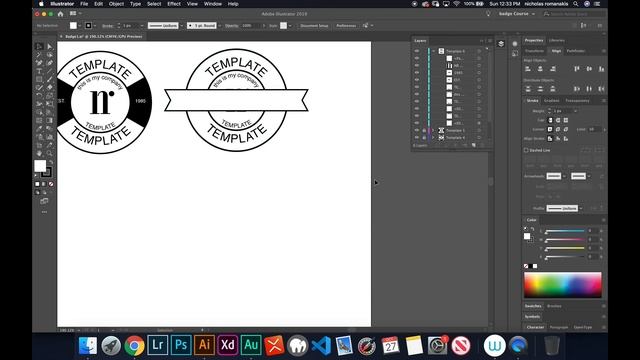
Task: Open Google Chrome from the Dock
Action: pos(134,345)
